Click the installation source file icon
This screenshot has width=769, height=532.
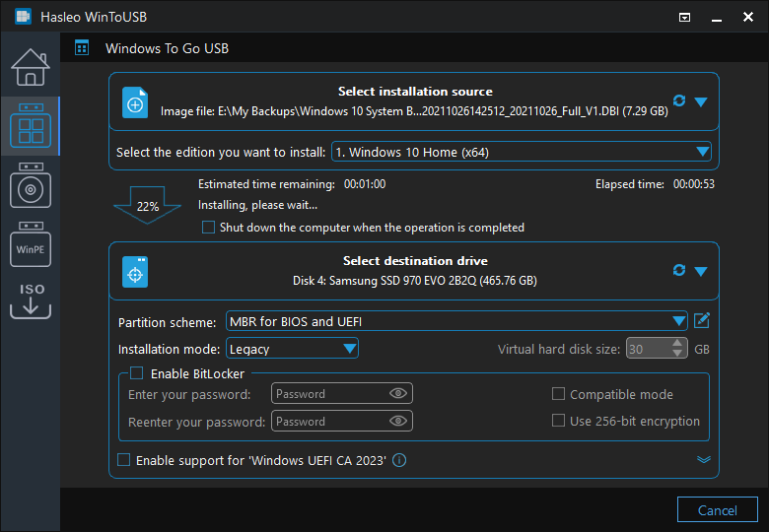click(x=135, y=102)
